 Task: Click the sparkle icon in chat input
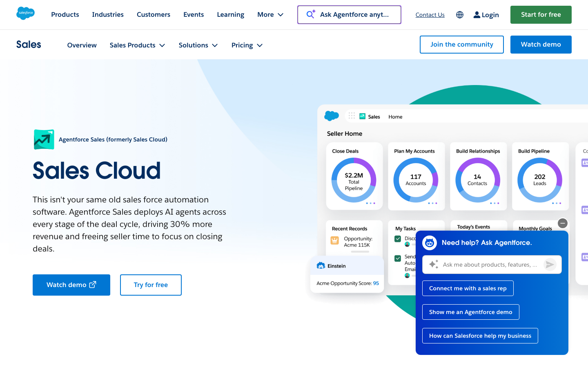(x=434, y=264)
